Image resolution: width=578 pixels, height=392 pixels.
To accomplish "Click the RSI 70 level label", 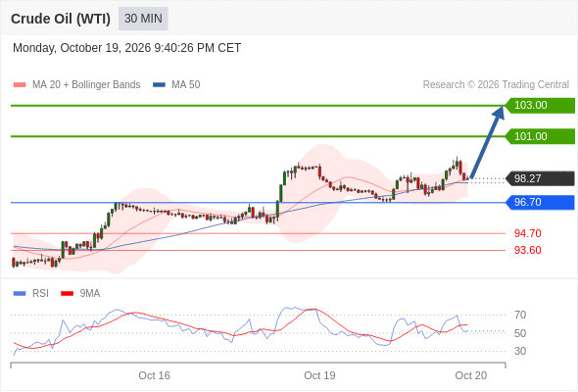I will pyautogui.click(x=520, y=315).
